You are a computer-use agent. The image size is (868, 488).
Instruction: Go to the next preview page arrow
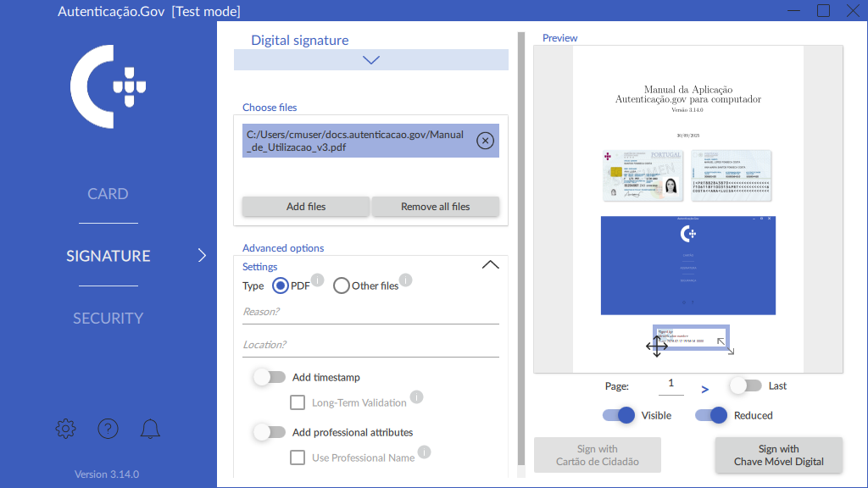[x=704, y=389]
